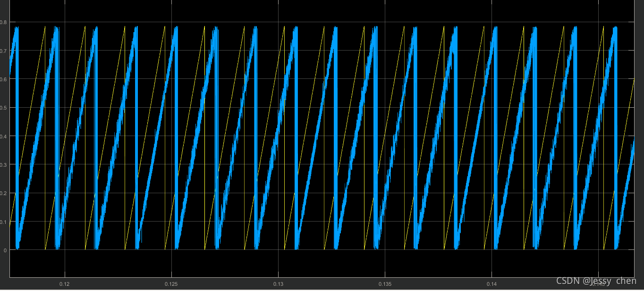This screenshot has height=291, width=644.
Task: Select the 0.4 y-axis tick label
Action: tap(3, 136)
